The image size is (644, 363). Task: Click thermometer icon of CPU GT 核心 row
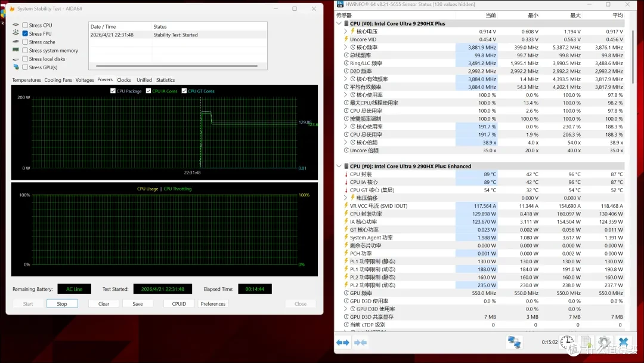tap(346, 190)
